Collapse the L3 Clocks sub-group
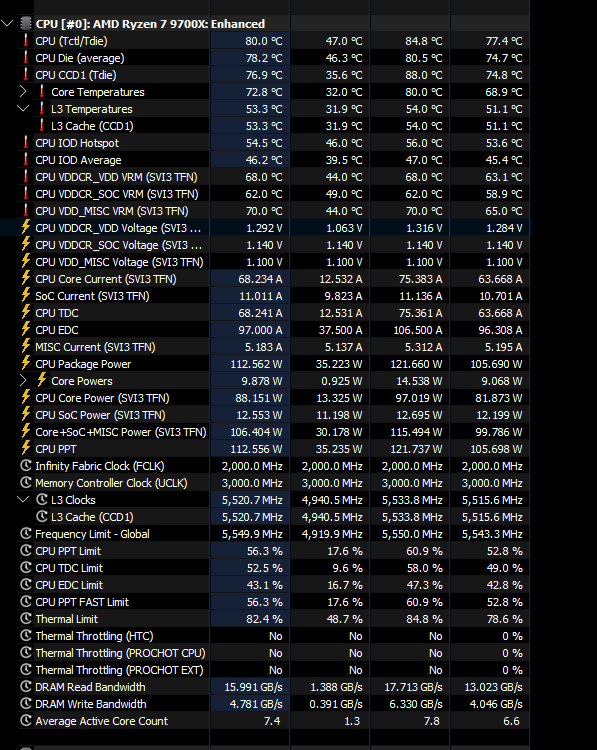Viewport: 597px width, 750px height. pos(23,499)
